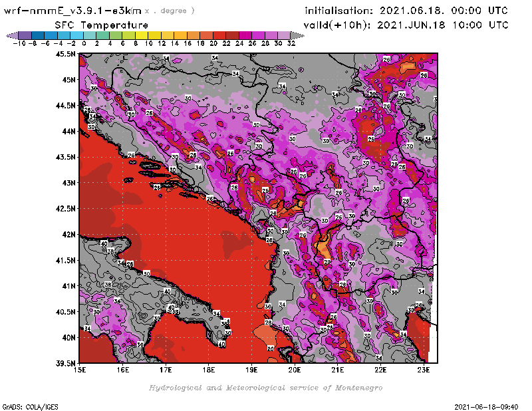Click the 41.5N latitude axis label
Screen dimensions: 532x411
click(x=65, y=260)
